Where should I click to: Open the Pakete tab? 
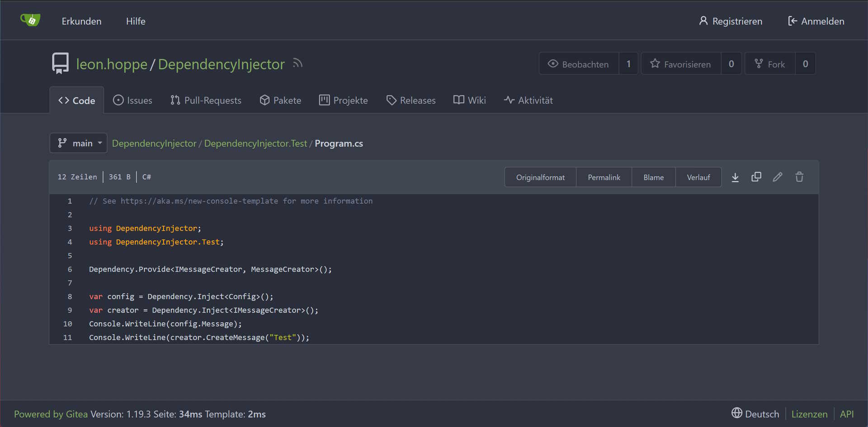[x=280, y=100]
